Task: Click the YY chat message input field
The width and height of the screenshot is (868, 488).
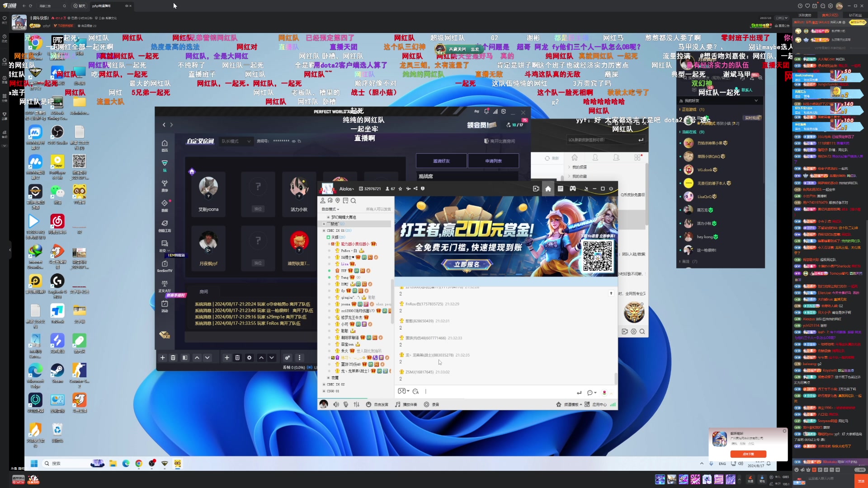Action: coord(497,392)
